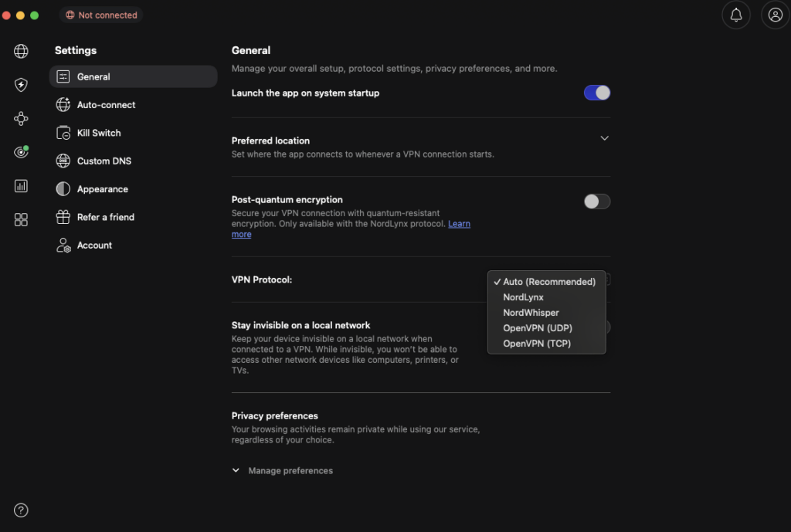Choose Auto (Recommended) protocol option

coord(546,282)
